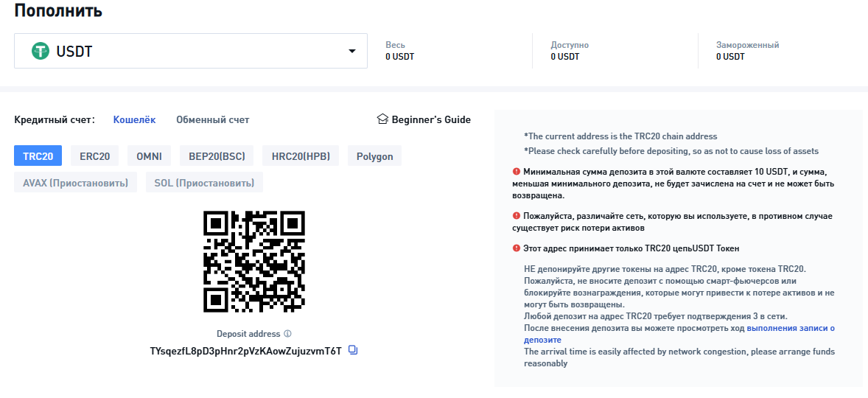The image size is (868, 398).
Task: Click warning icon beside TRC20-only address notice
Action: 517,248
